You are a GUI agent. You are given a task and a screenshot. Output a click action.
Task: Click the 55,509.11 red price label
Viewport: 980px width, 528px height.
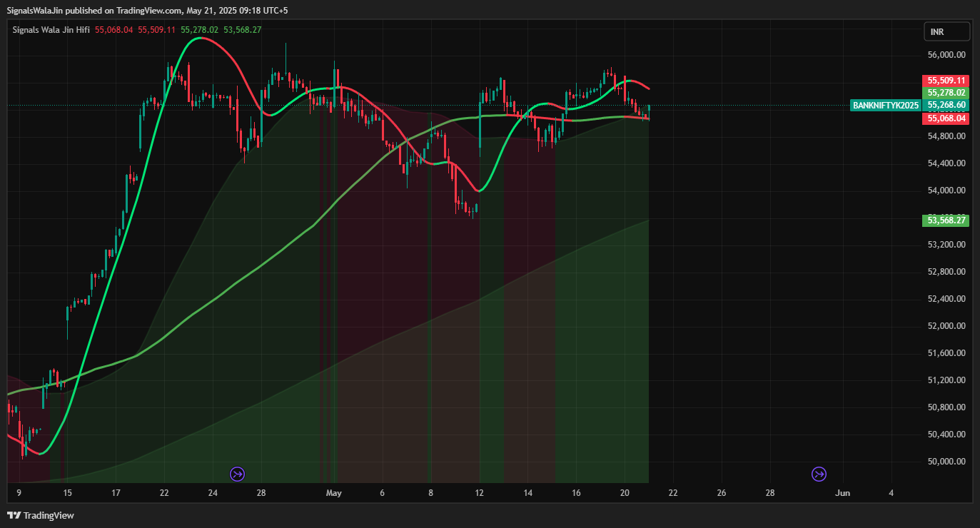[946, 81]
